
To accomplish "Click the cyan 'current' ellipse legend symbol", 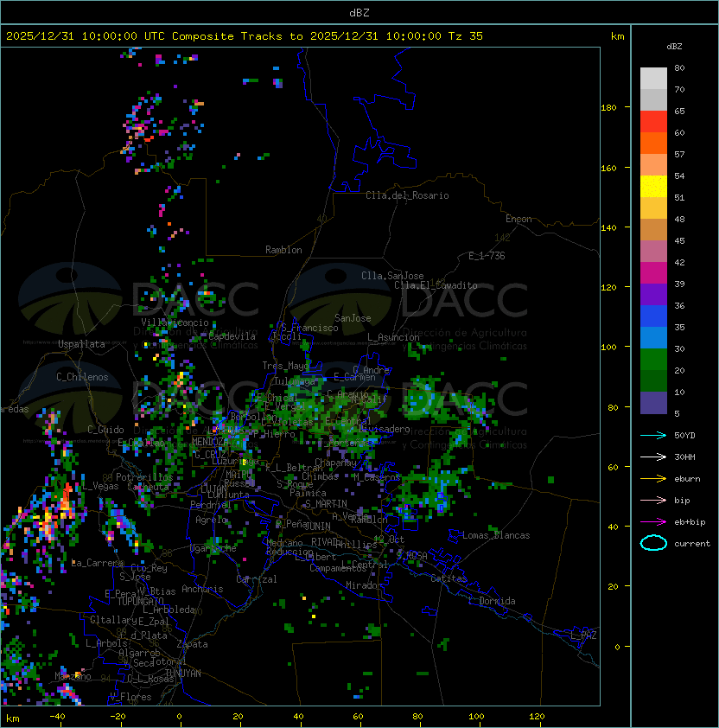I will [653, 543].
